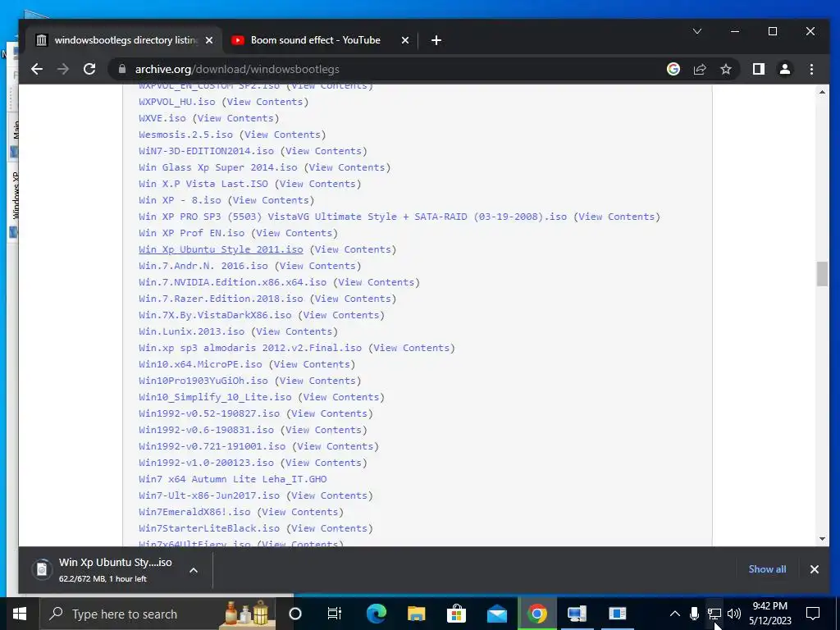This screenshot has height=630, width=840.
Task: Close the downloads bar
Action: (815, 569)
